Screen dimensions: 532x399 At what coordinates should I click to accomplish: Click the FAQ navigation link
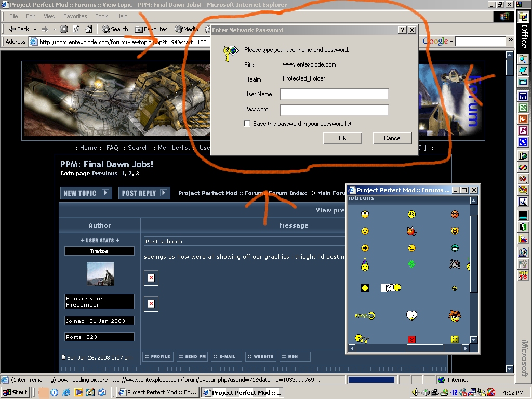[x=112, y=148]
